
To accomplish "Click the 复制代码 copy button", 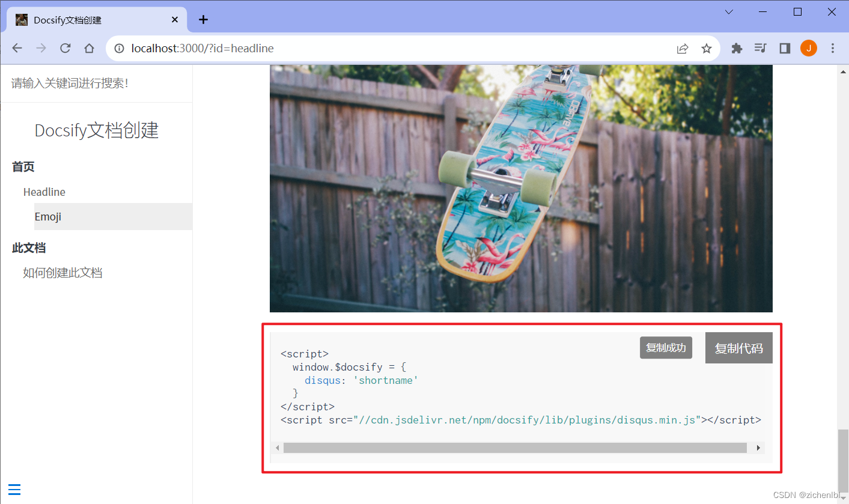I will point(738,348).
